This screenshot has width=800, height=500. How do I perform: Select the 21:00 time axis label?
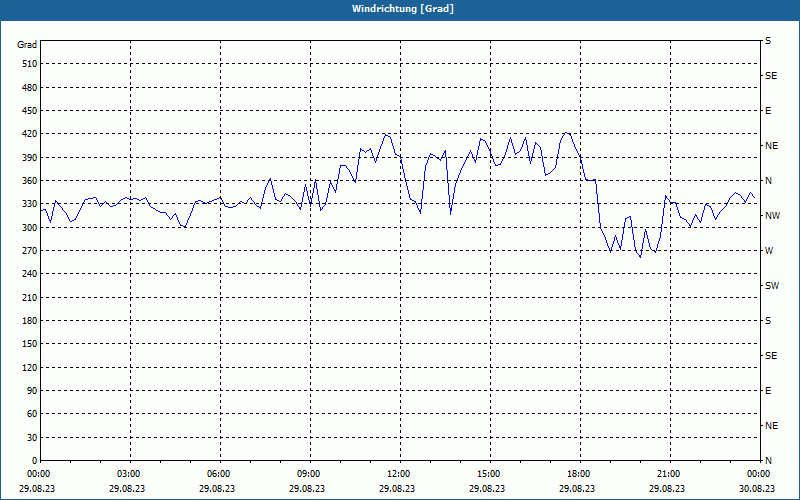click(667, 474)
